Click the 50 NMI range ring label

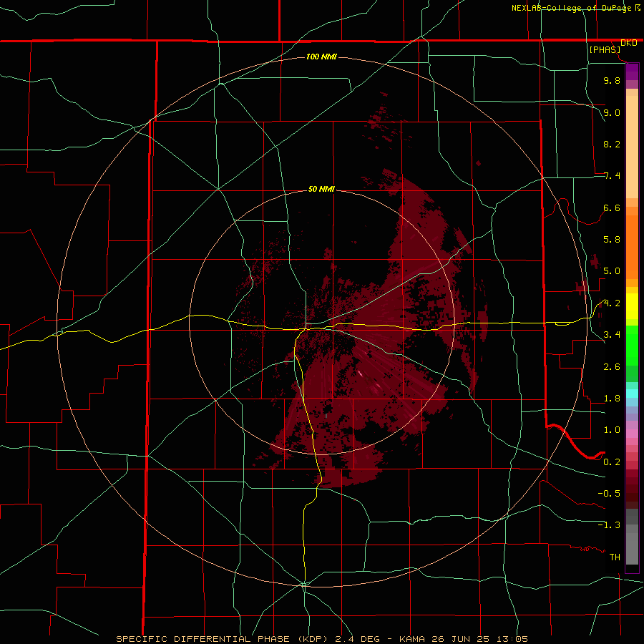(321, 189)
